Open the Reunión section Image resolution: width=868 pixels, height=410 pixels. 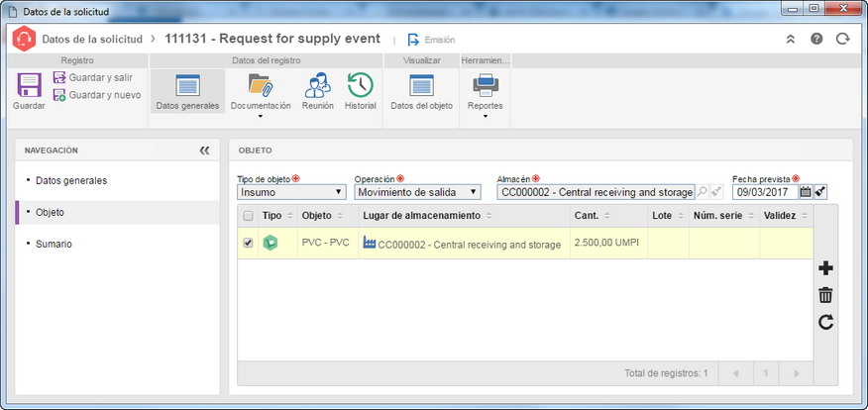point(318,91)
